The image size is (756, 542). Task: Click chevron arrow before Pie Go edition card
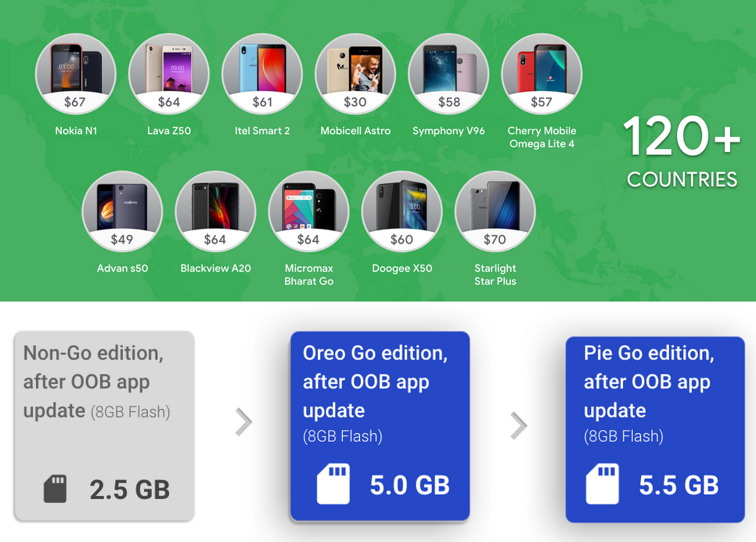[519, 425]
